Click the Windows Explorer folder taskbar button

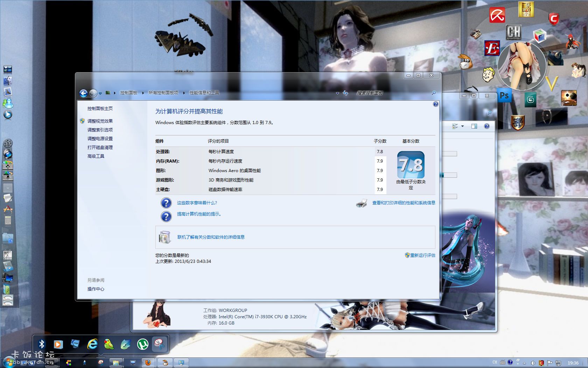click(x=116, y=363)
